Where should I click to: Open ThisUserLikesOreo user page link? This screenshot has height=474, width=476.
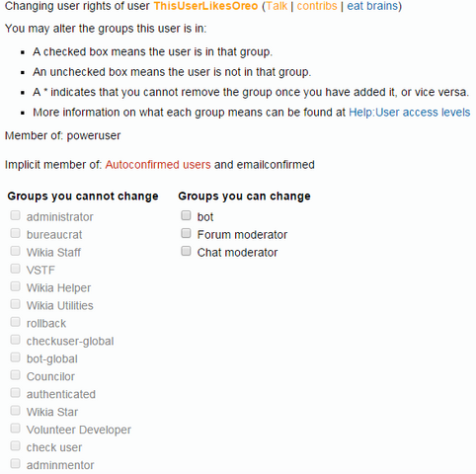[x=205, y=6]
